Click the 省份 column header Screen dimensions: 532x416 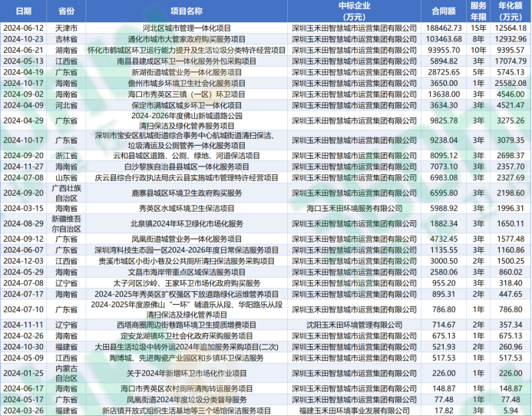point(66,11)
